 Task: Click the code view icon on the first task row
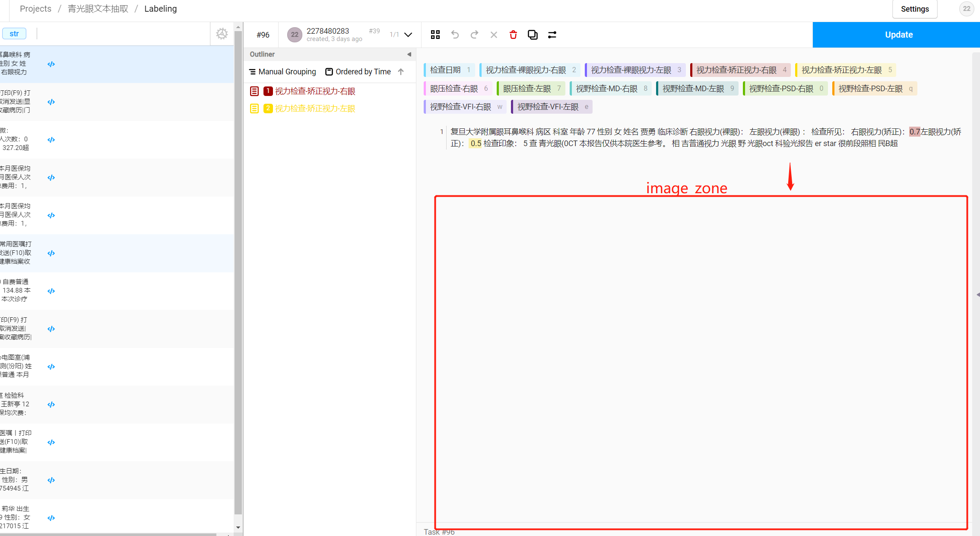[51, 64]
